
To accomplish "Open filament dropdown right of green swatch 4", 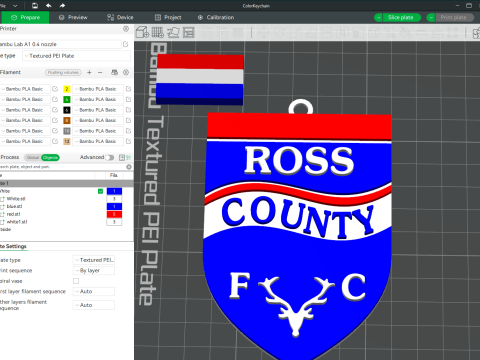I will click(x=98, y=99).
